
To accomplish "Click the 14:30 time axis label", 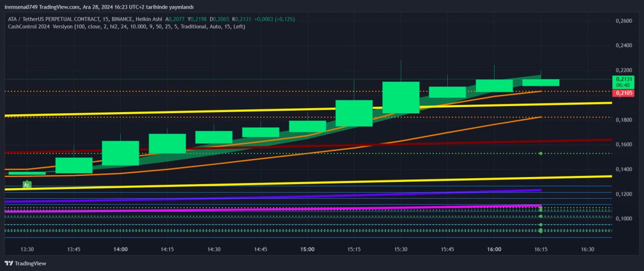I will (x=214, y=250).
